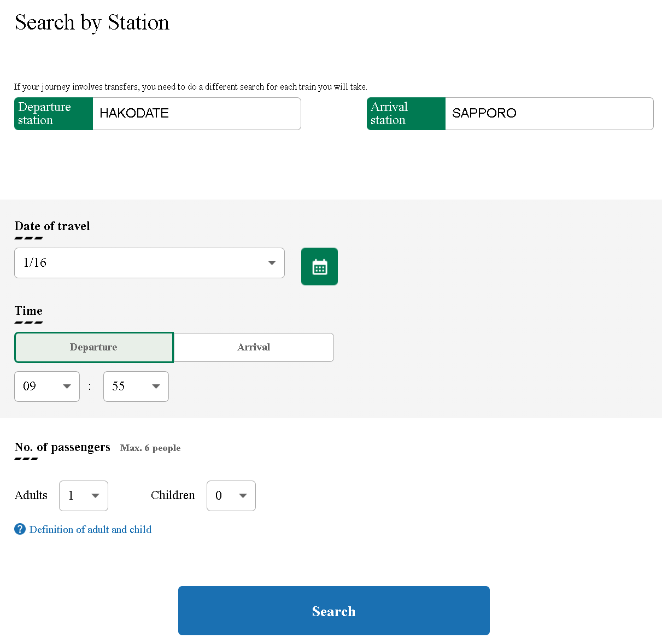This screenshot has height=644, width=662.
Task: Focus the SAPPORO arrival station field
Action: pyautogui.click(x=549, y=114)
